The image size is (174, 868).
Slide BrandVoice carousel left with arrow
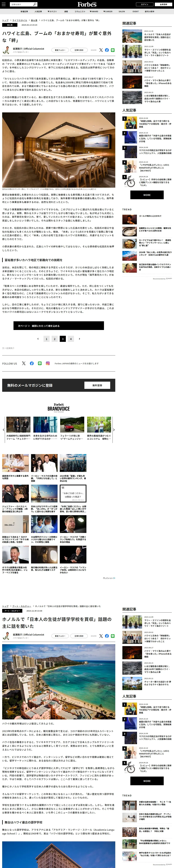tap(3, 430)
